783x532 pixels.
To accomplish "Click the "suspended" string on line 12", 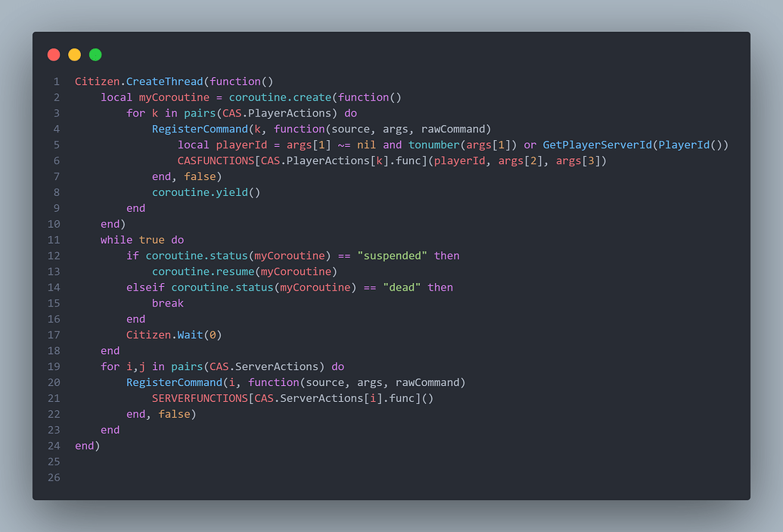I will (392, 256).
